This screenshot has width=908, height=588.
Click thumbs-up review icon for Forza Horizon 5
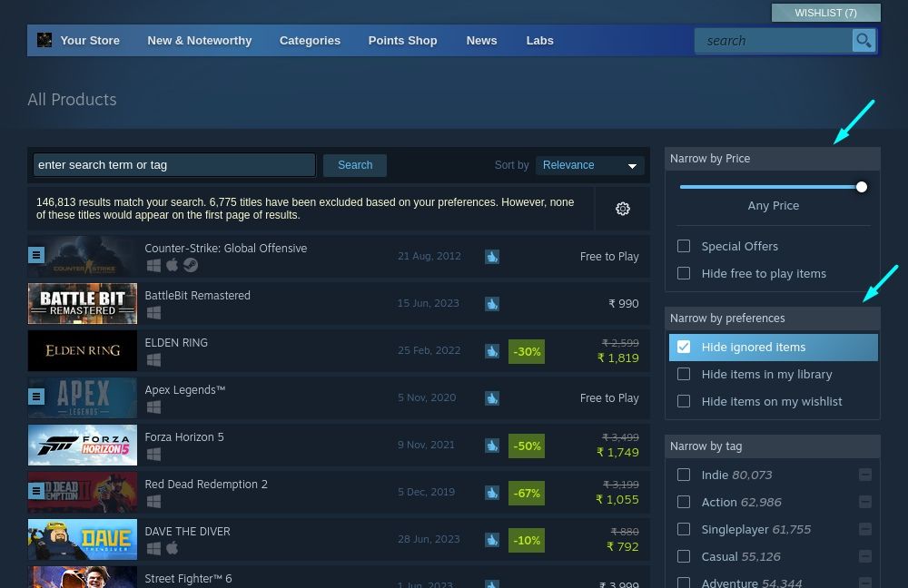[x=492, y=445]
